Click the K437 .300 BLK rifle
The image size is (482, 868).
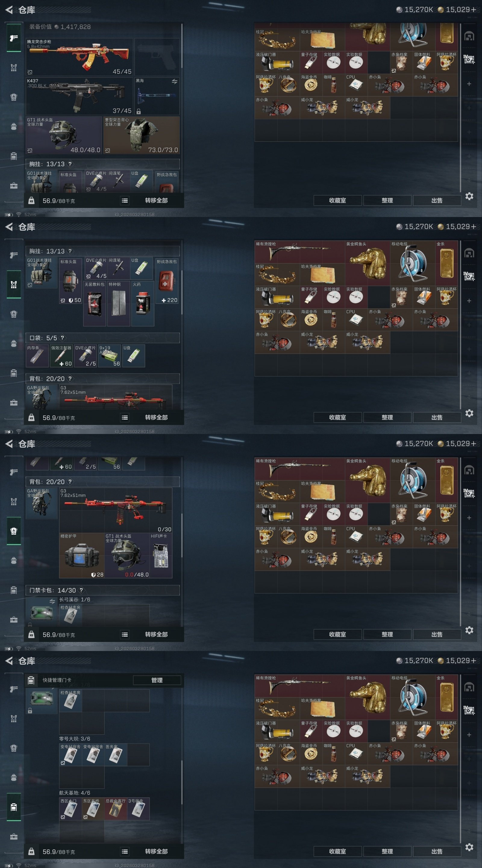pos(80,96)
